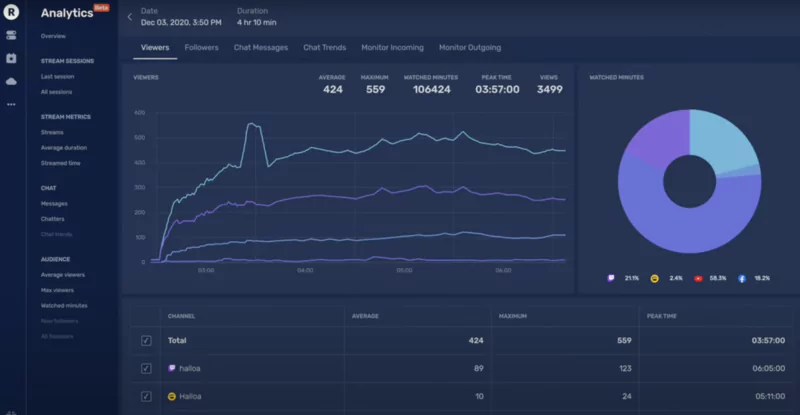Click the 58.3% YouTube legend value
800x415 pixels.
(718, 278)
